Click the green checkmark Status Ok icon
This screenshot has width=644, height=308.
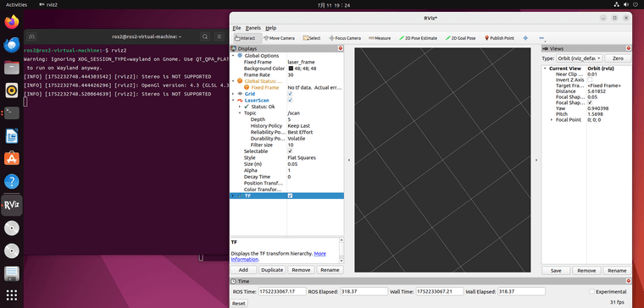tap(247, 107)
